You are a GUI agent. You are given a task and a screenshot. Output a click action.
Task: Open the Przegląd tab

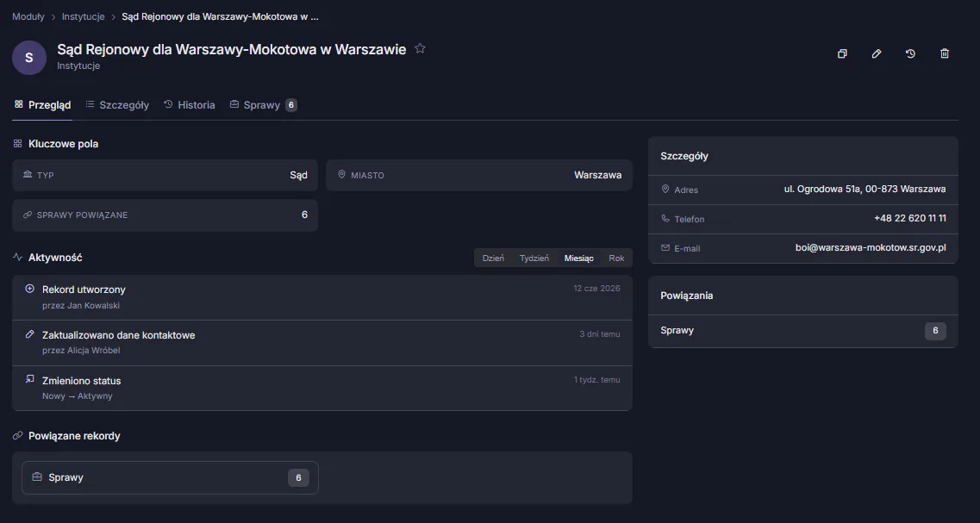coord(42,105)
